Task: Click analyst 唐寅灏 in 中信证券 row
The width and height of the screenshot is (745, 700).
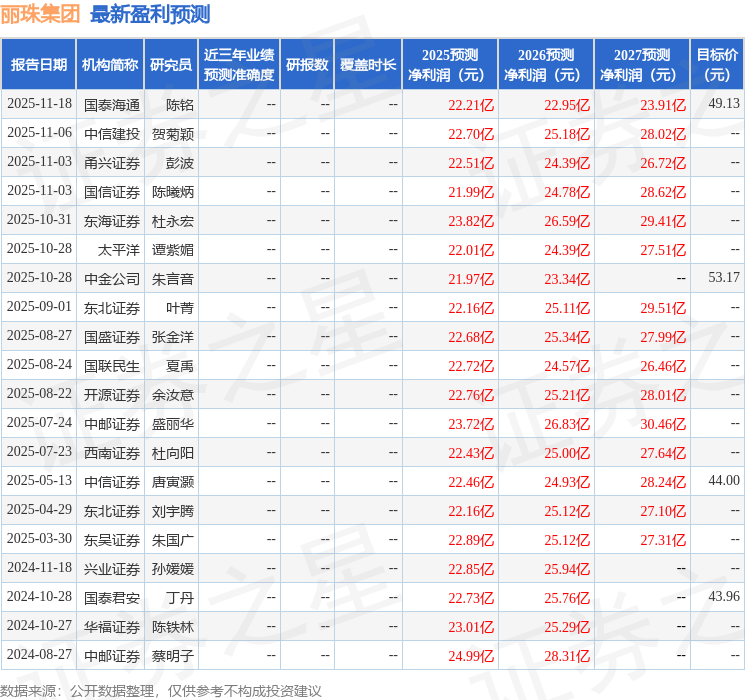Action: tap(172, 482)
